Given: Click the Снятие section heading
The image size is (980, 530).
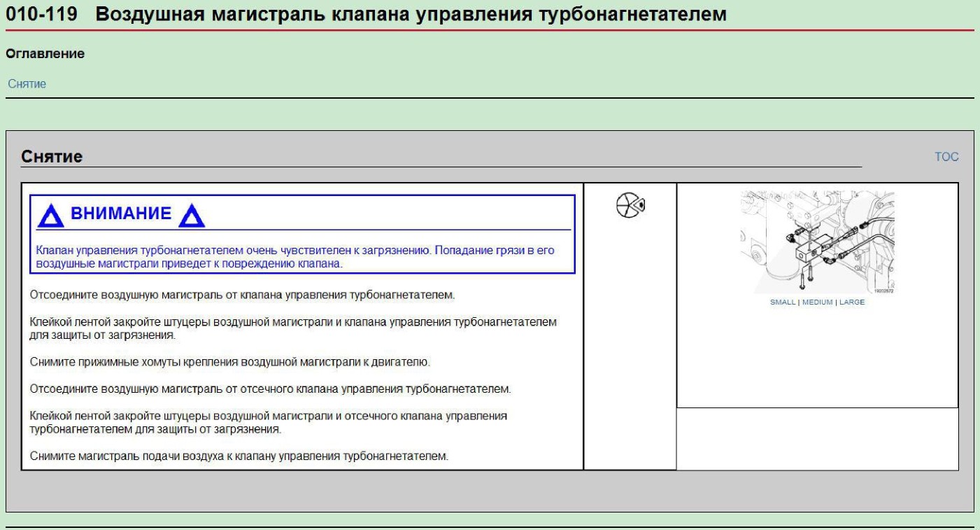Looking at the screenshot, I should [x=52, y=157].
